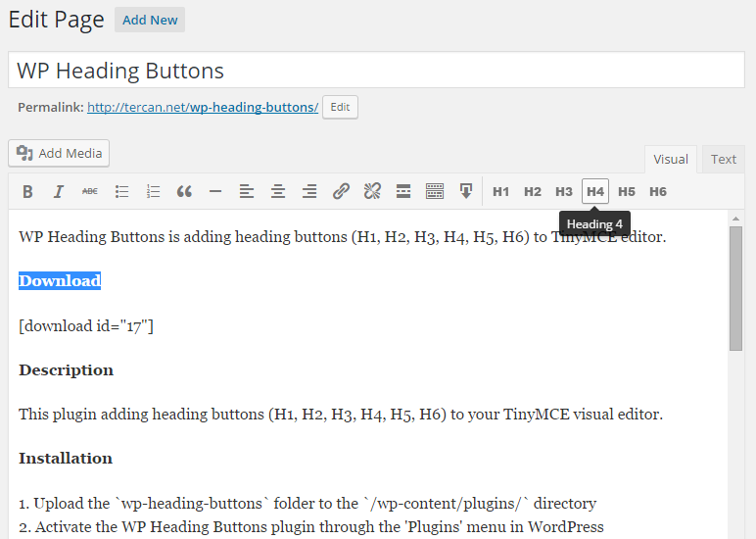Viewport: 756px width, 539px height.
Task: Click the selected Download heading
Action: [x=60, y=281]
